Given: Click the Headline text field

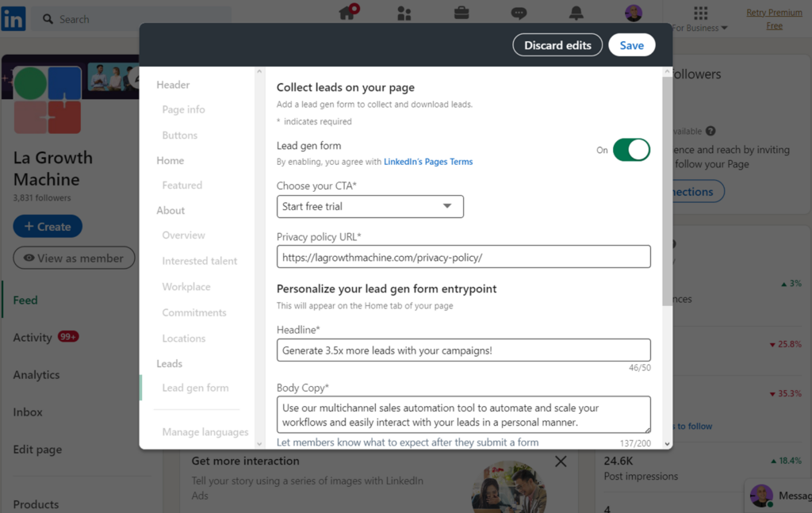Looking at the screenshot, I should point(463,350).
